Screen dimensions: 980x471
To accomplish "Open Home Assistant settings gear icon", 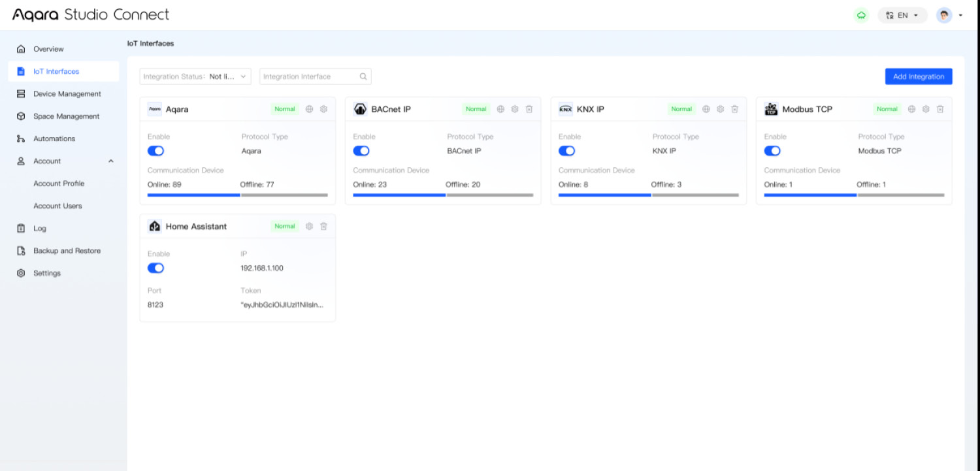I will [x=310, y=226].
